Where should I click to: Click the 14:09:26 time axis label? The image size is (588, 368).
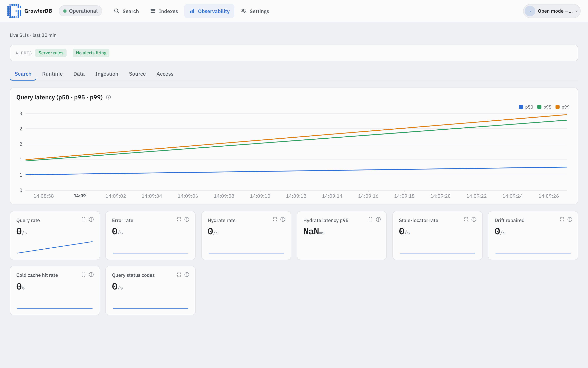point(549,196)
